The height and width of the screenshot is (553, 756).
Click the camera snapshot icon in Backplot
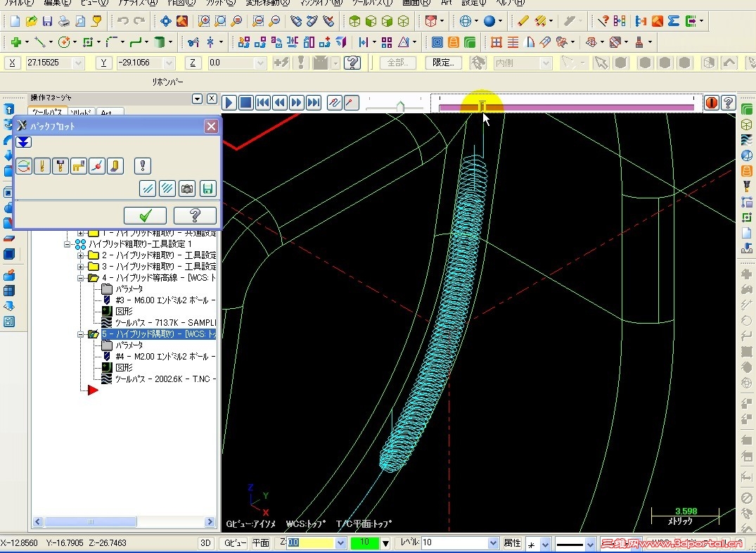click(x=187, y=188)
